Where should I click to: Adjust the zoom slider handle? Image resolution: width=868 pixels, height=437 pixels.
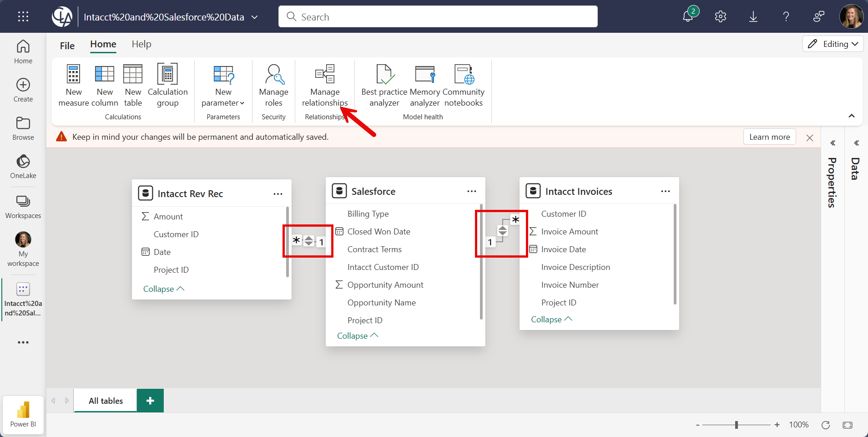coord(736,425)
